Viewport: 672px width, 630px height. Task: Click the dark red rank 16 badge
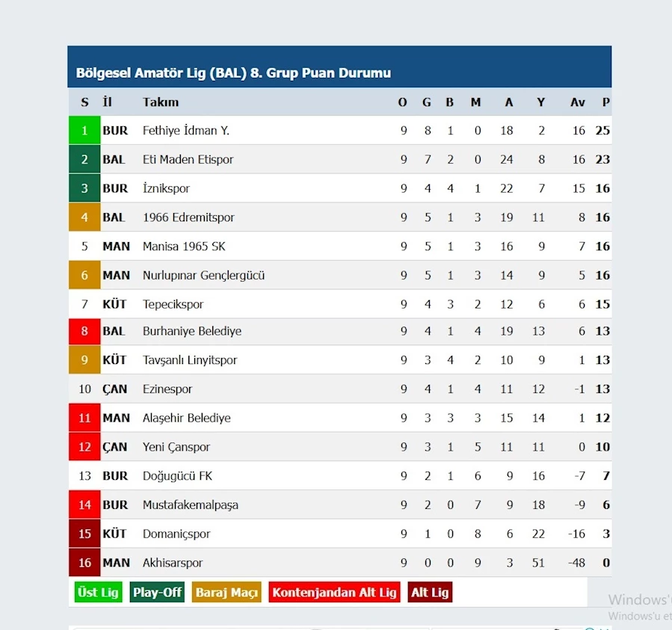pos(84,562)
